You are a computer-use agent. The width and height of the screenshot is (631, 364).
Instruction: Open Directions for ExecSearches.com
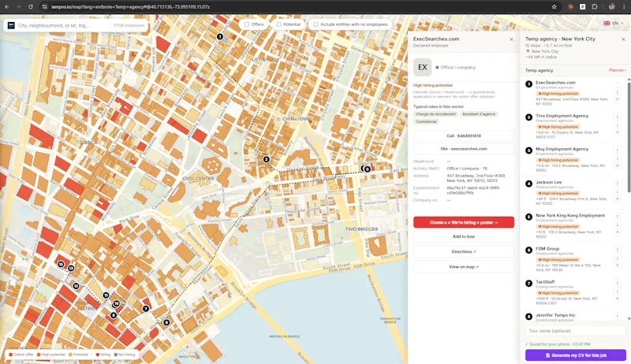[464, 252]
